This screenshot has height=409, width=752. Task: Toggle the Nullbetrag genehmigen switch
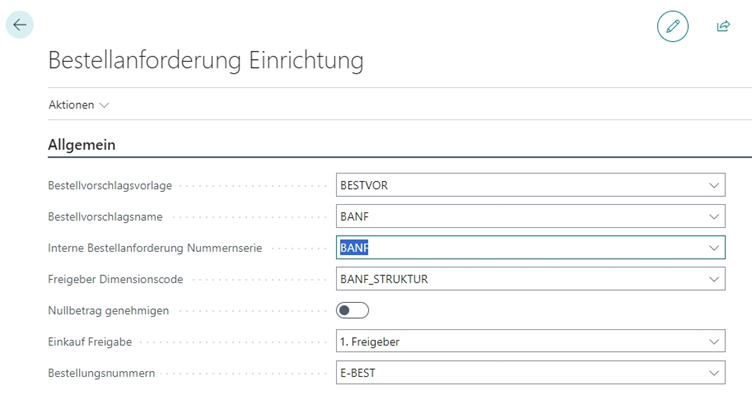(x=353, y=310)
